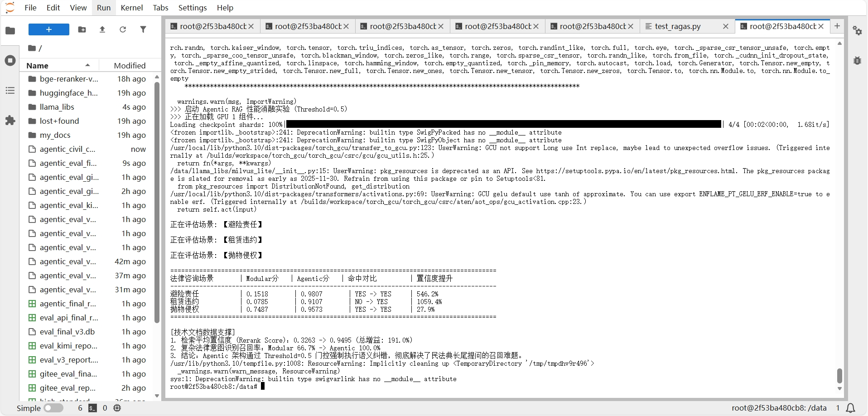
Task: Click the '1059.4%' confidence gain value
Action: [429, 302]
